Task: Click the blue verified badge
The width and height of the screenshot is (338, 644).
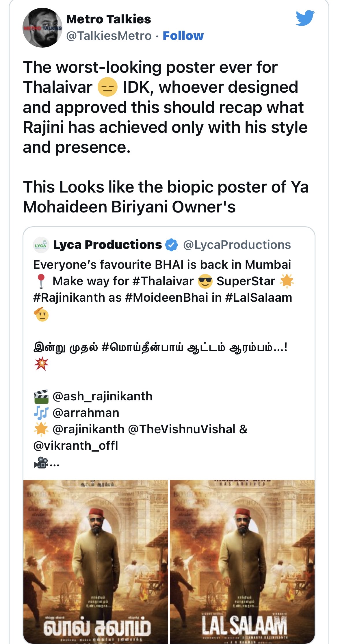Action: pos(171,245)
